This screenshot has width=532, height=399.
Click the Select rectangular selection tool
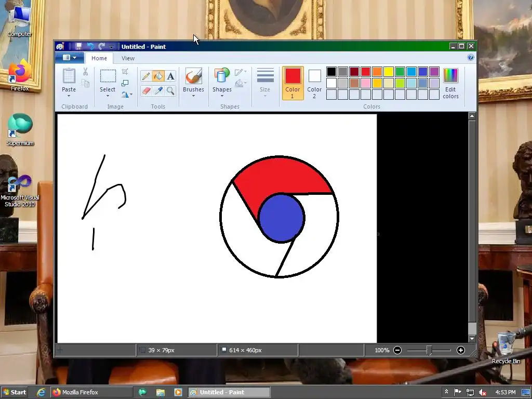click(108, 76)
